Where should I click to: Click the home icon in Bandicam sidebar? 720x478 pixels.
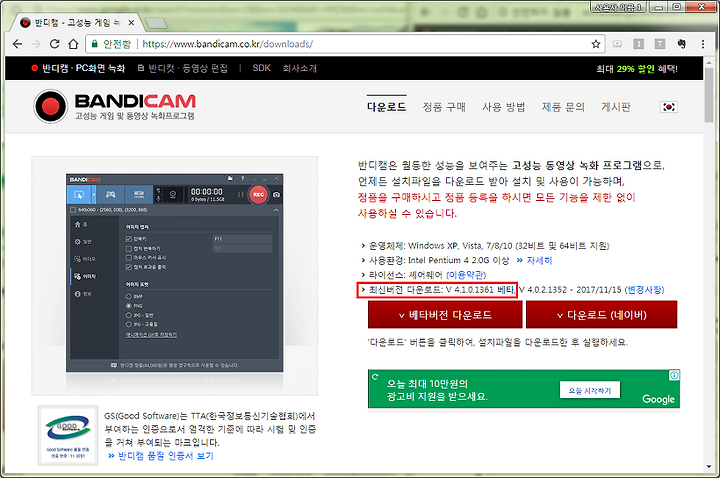(78, 224)
